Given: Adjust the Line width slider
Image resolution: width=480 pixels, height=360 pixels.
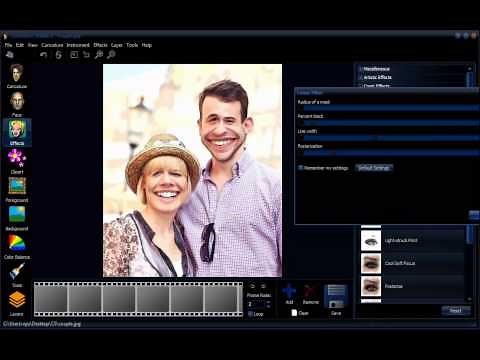Looking at the screenshot, I should (x=391, y=138).
